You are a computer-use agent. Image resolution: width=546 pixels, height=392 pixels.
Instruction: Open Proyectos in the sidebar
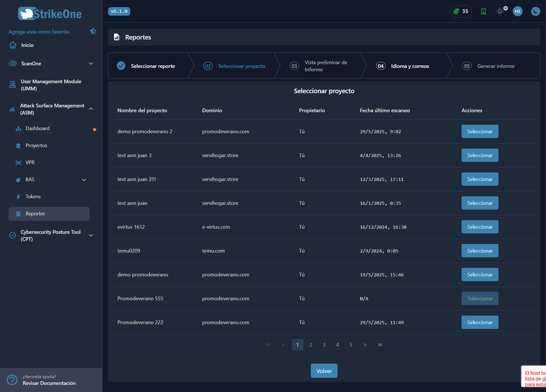click(x=36, y=145)
